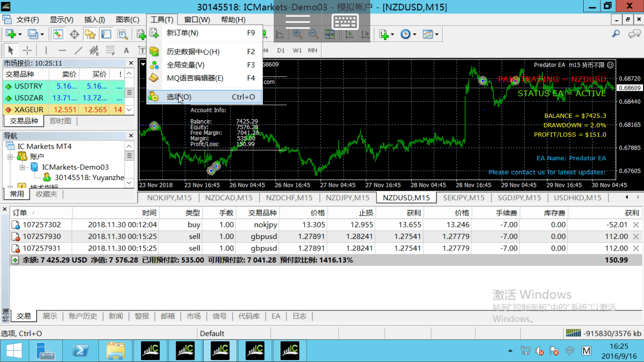The height and width of the screenshot is (362, 644).
Task: Collapse the ICMarkets-Demo03 tree node
Action: (x=22, y=167)
